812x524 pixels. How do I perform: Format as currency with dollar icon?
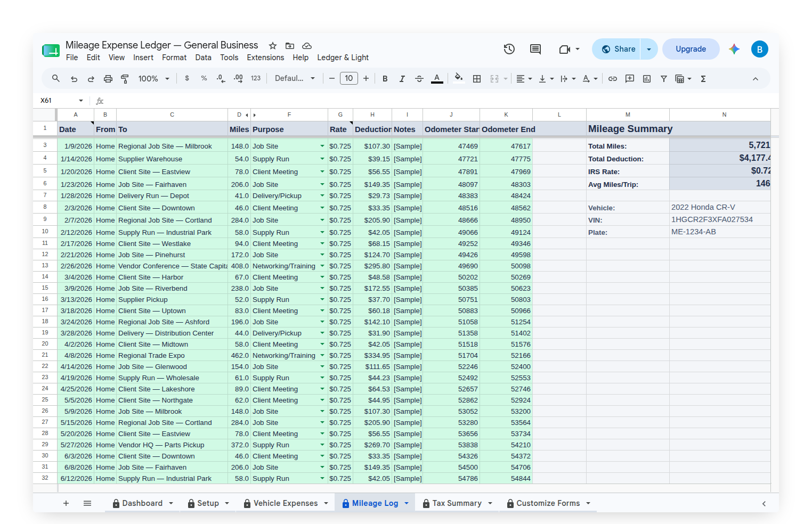pos(187,78)
